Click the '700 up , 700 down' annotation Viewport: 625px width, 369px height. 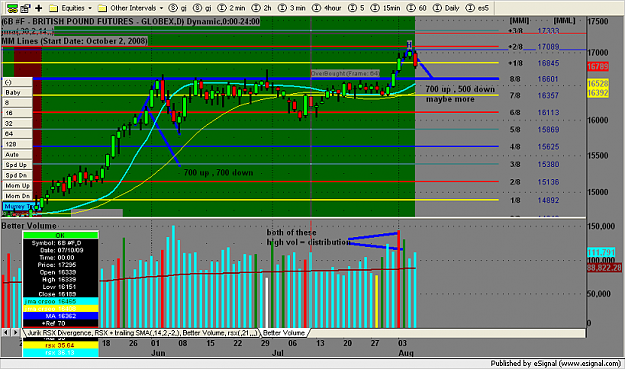(x=218, y=173)
